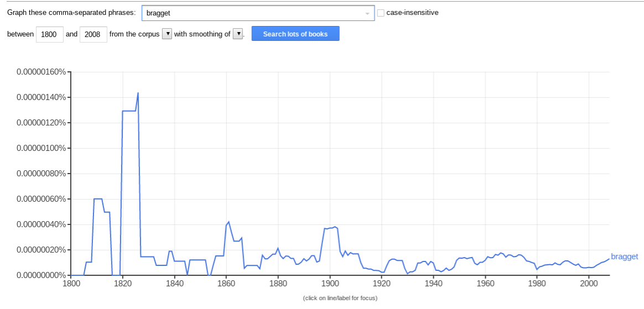644x309 pixels.
Task: Expand the smoothing value dropdown
Action: tap(238, 34)
